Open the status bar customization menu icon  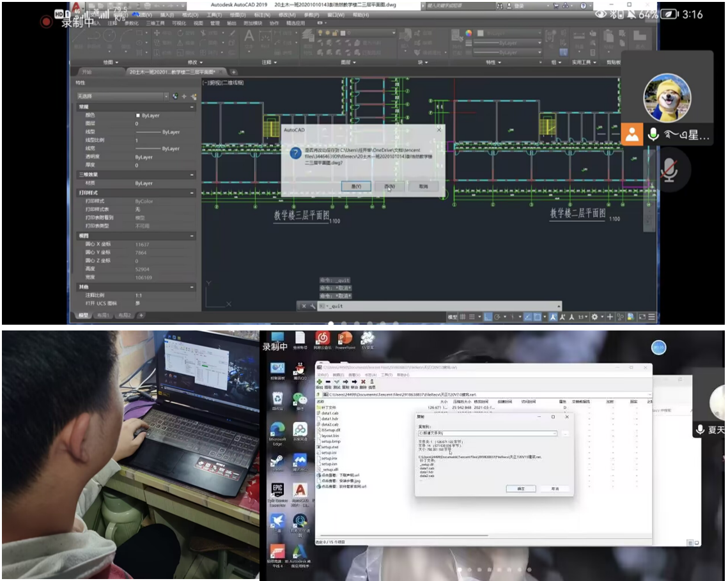coord(651,317)
